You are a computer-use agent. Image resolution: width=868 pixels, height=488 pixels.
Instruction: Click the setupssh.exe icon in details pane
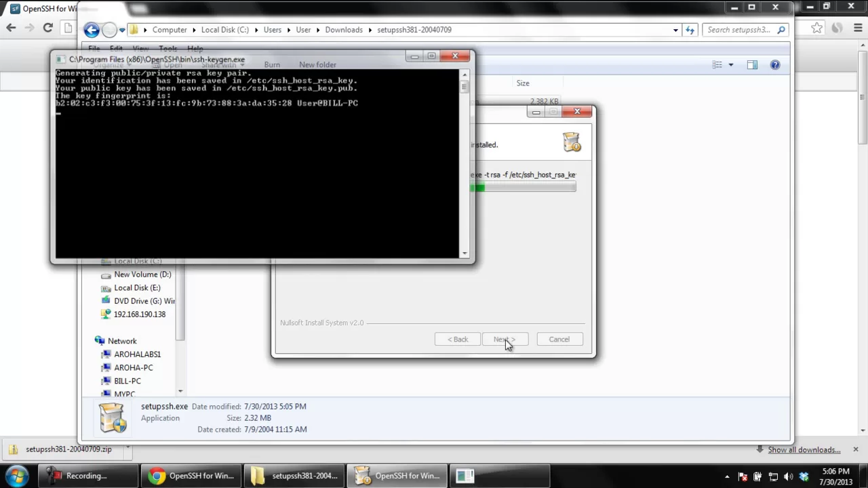(113, 418)
